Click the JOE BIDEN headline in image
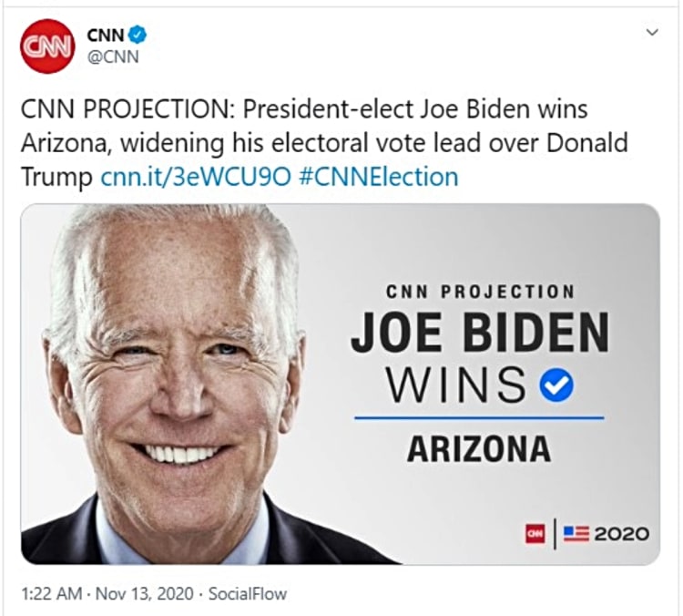 (479, 334)
